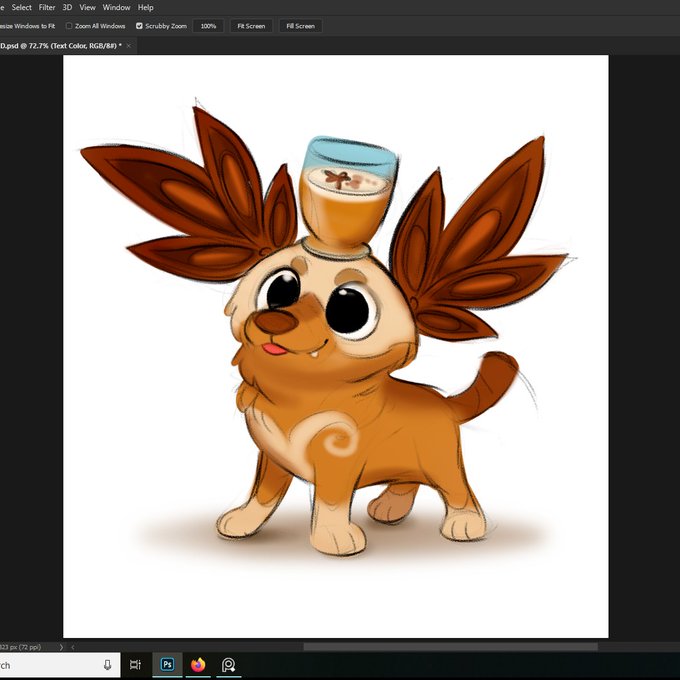The image size is (680, 680).
Task: Select the D.psd document tab
Action: [x=61, y=46]
